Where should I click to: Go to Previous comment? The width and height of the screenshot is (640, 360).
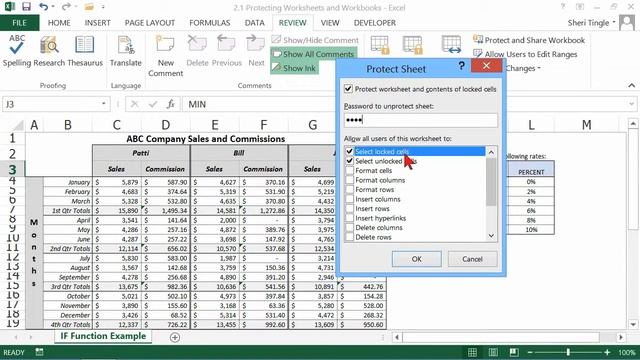click(x=227, y=51)
